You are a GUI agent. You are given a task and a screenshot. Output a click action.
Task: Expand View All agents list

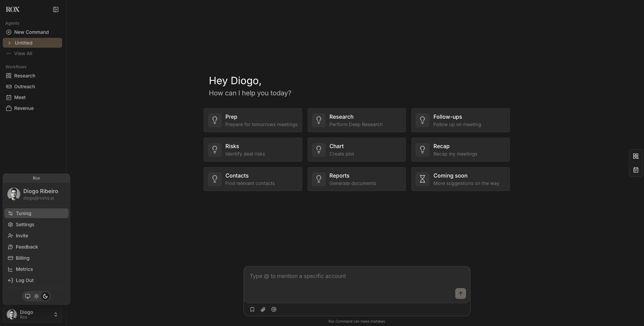[x=23, y=53]
